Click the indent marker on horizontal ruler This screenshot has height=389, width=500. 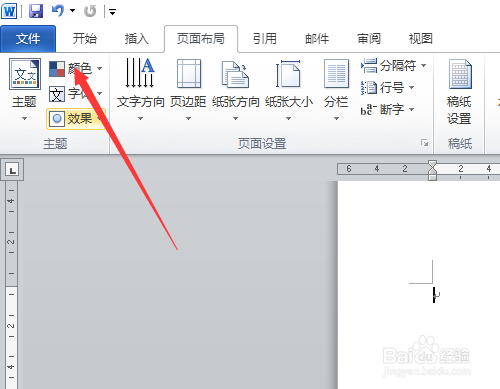pyautogui.click(x=432, y=170)
